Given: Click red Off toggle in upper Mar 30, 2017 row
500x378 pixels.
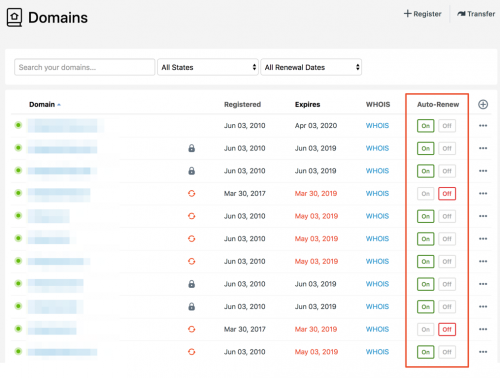Looking at the screenshot, I should (447, 194).
